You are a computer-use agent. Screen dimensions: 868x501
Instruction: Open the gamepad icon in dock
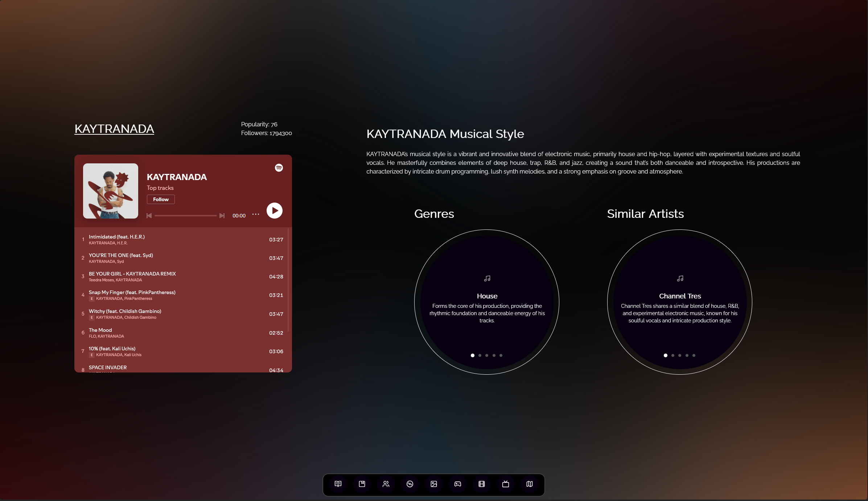tap(458, 484)
